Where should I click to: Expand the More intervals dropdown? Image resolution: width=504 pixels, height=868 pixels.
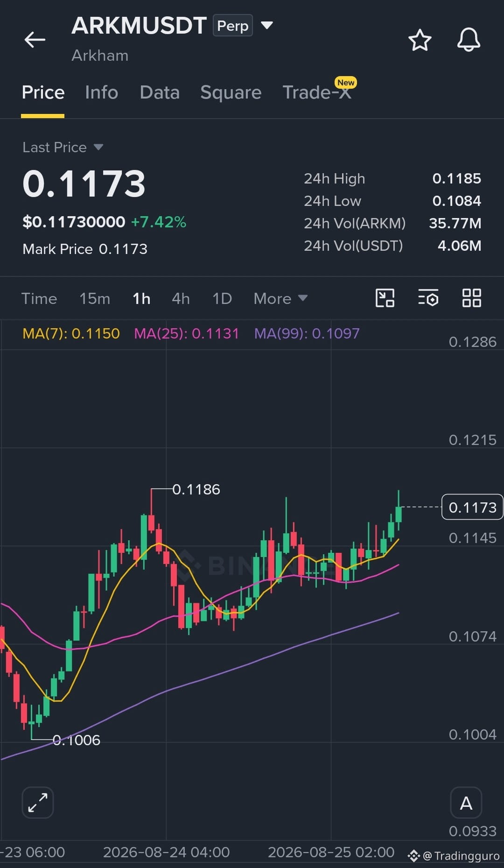(280, 298)
